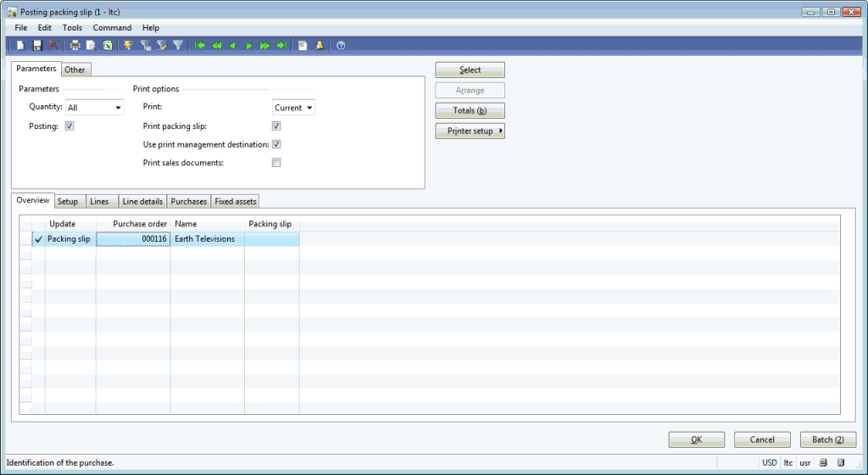The image size is (868, 475).
Task: Open the Purchases tab
Action: click(x=188, y=202)
